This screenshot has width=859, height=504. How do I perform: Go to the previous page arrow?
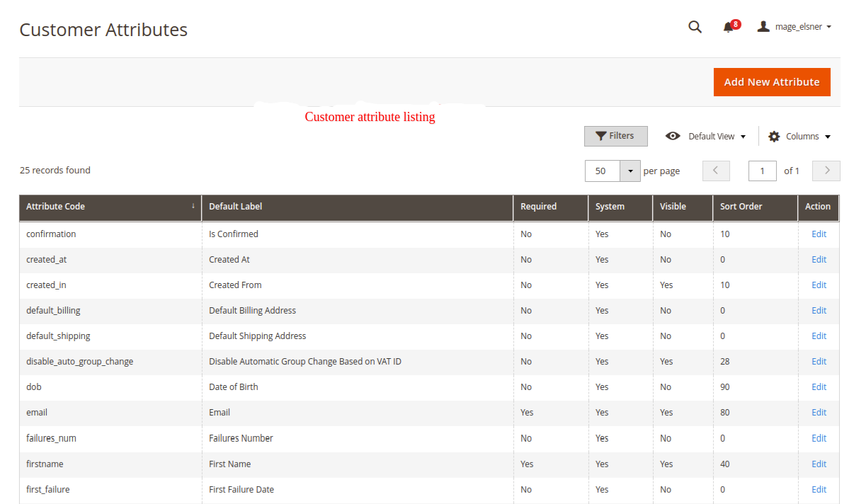[715, 171]
